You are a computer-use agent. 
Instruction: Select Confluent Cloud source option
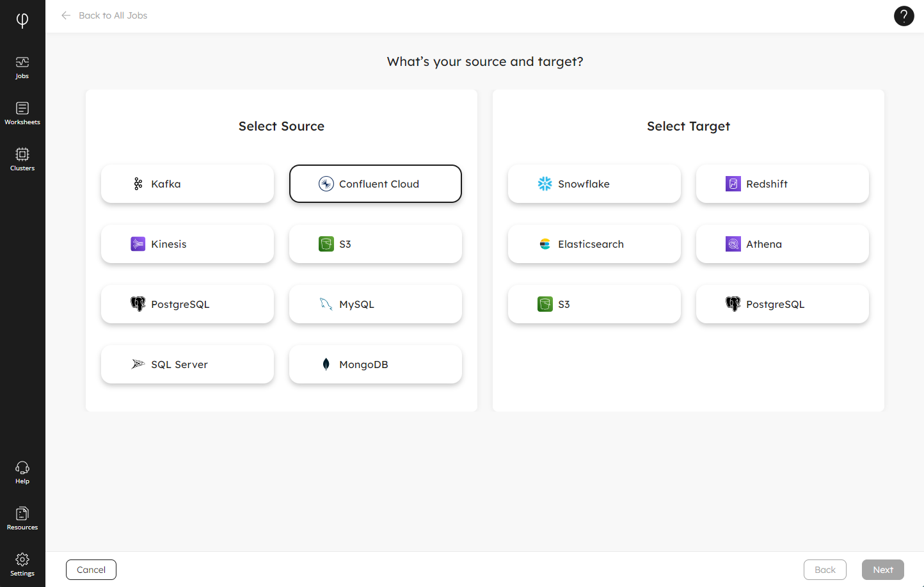coord(376,184)
